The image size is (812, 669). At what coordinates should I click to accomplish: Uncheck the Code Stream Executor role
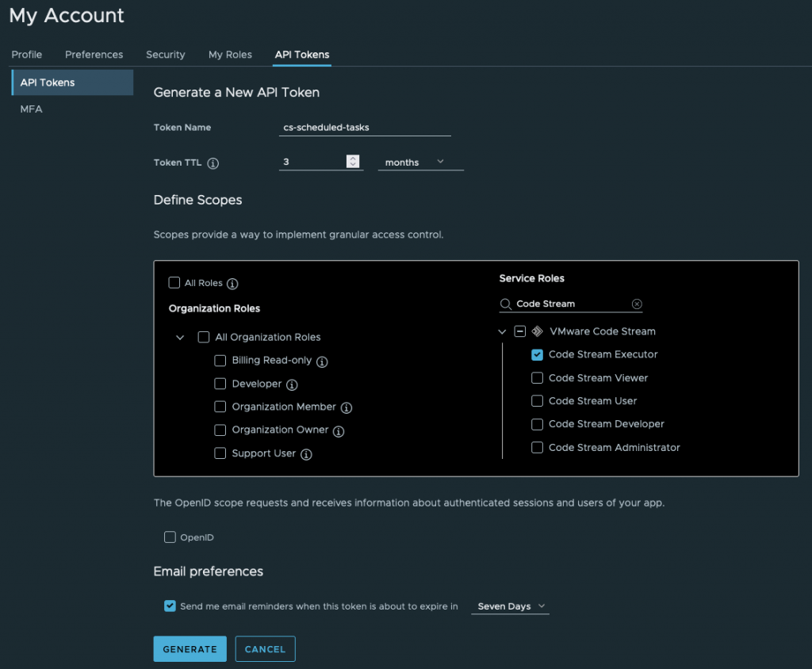537,354
